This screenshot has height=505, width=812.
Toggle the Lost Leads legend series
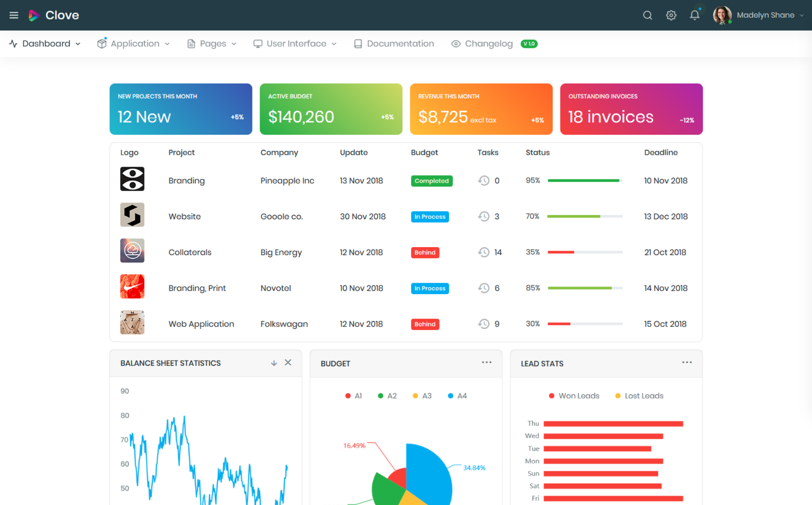tap(640, 396)
